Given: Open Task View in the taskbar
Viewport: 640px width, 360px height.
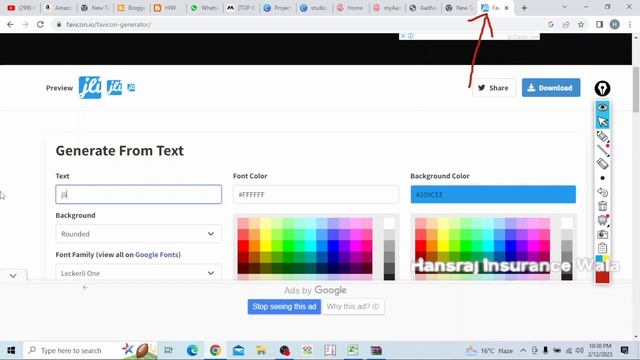Looking at the screenshot, I should (x=169, y=350).
